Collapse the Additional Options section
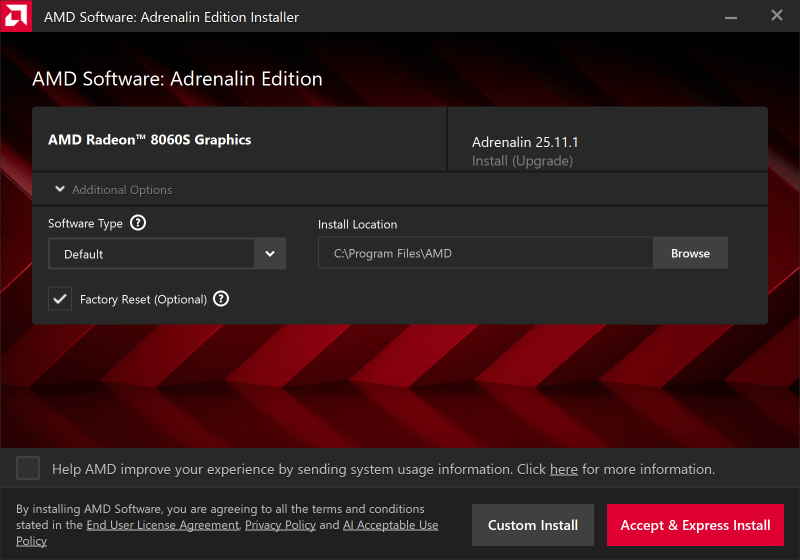Viewport: 800px width, 560px height. coord(113,190)
